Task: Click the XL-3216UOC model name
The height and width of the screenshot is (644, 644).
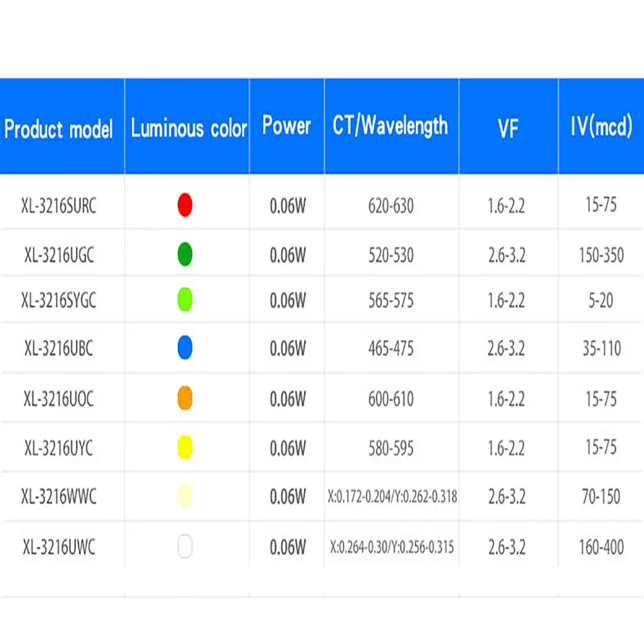Action: click(x=59, y=399)
